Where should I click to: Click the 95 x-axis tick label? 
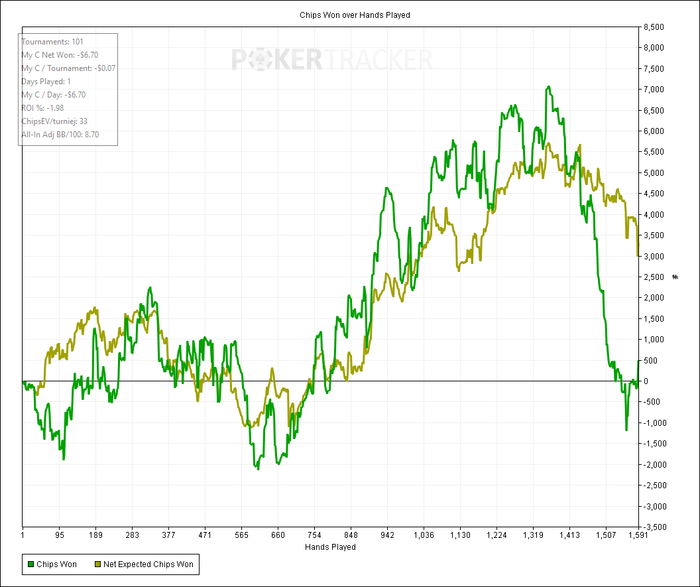pos(59,535)
